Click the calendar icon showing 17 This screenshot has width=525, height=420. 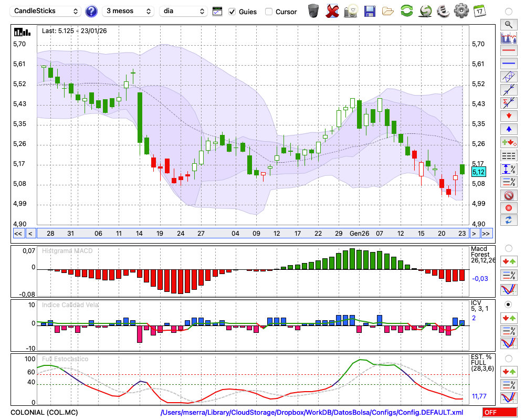(x=479, y=11)
